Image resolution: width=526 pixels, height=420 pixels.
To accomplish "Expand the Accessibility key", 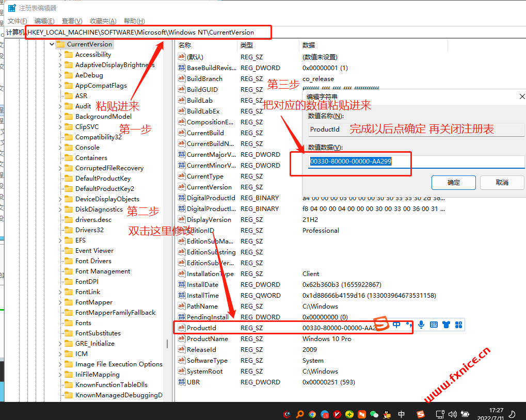I will click(60, 55).
